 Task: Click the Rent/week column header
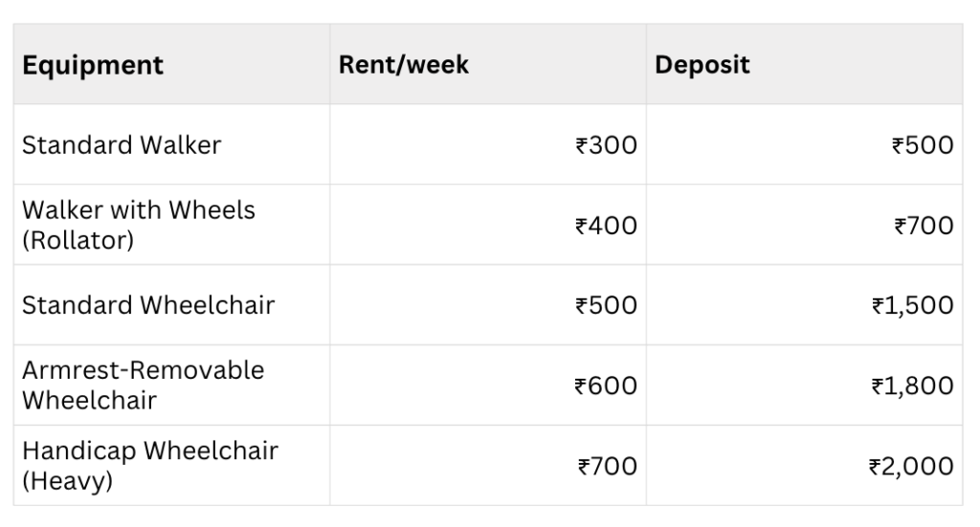tap(403, 65)
